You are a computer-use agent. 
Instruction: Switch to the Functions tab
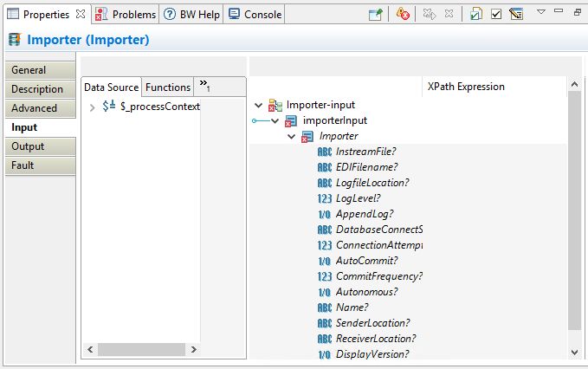pyautogui.click(x=168, y=87)
